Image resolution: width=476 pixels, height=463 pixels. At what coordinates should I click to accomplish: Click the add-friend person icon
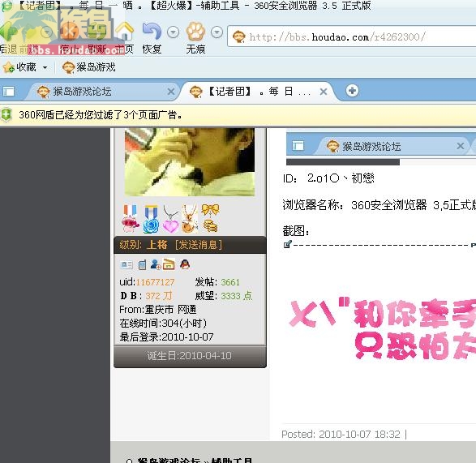coord(156,264)
